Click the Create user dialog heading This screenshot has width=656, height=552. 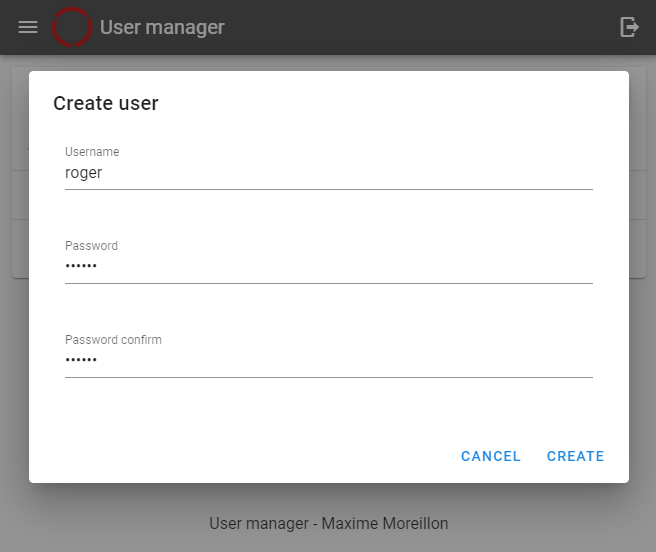(x=106, y=103)
